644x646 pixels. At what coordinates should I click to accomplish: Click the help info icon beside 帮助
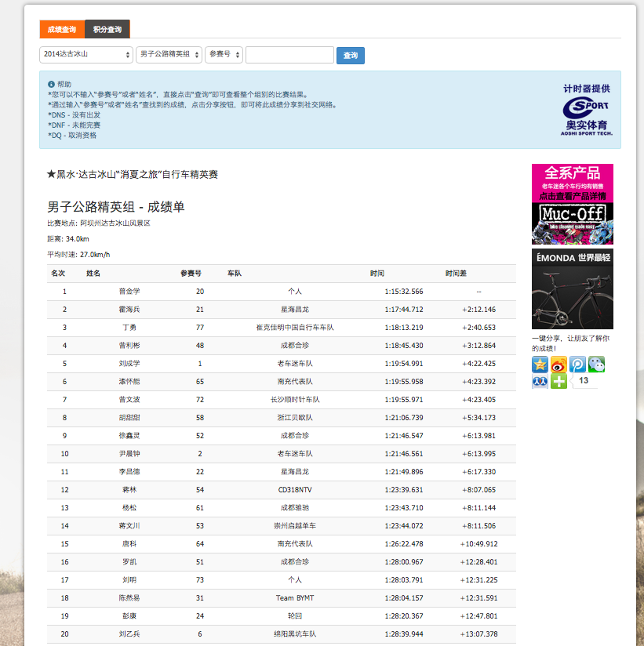(x=51, y=85)
